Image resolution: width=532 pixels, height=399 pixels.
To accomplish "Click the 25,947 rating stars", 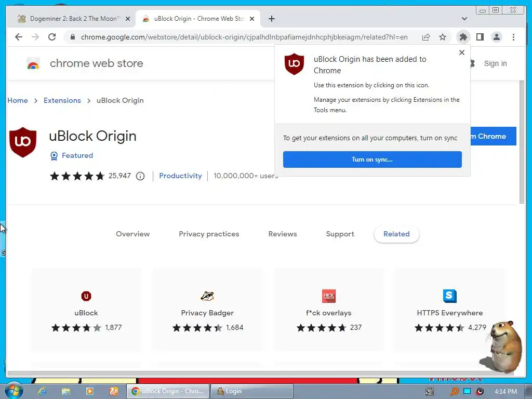I will click(x=77, y=176).
